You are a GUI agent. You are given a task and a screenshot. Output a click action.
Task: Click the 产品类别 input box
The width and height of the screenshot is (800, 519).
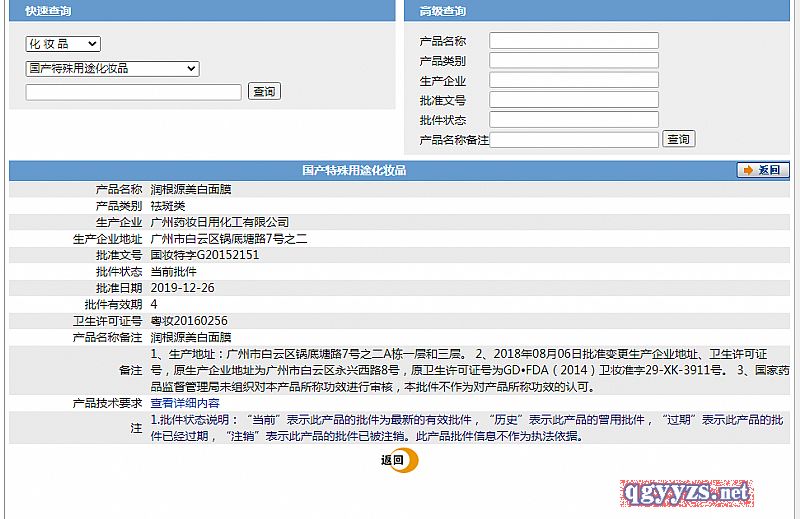tap(573, 60)
